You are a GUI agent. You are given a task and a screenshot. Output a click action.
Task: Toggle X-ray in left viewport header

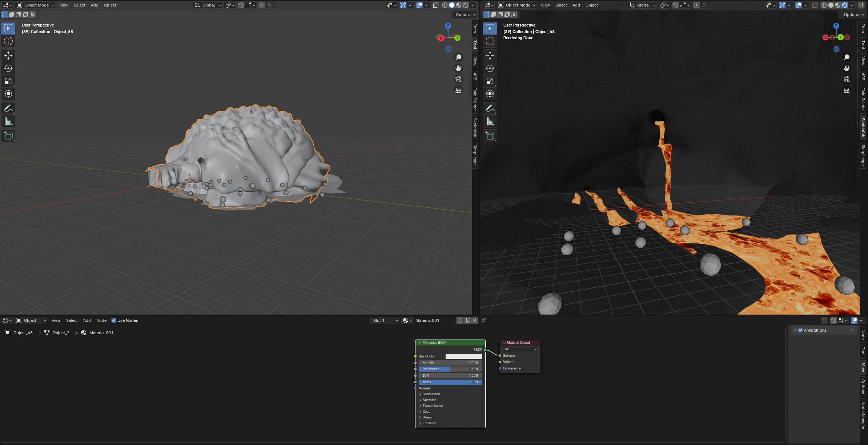436,5
